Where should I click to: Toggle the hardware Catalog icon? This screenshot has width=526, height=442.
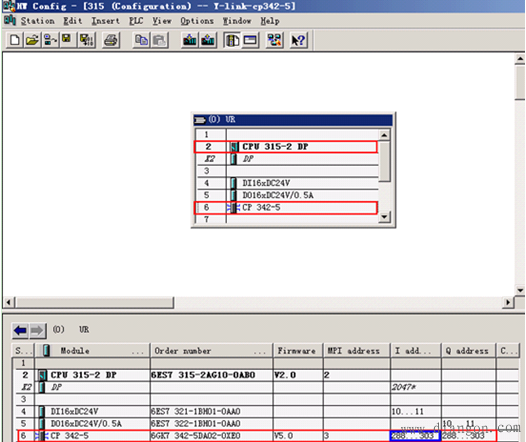click(x=232, y=40)
